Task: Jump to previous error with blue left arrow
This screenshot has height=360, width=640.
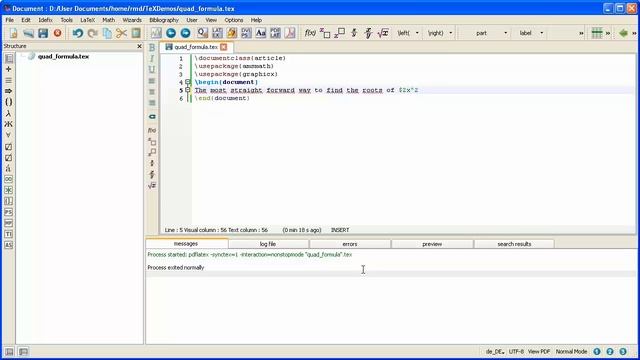Action: tap(171, 33)
